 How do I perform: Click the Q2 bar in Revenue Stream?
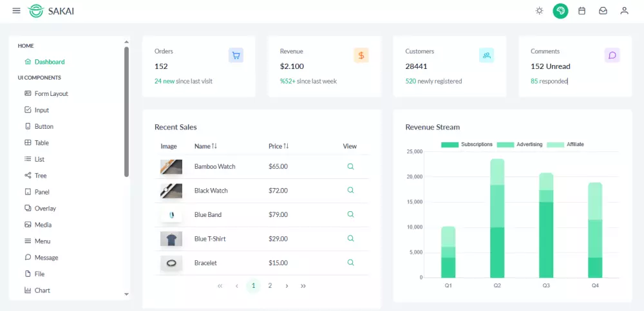coord(497,218)
